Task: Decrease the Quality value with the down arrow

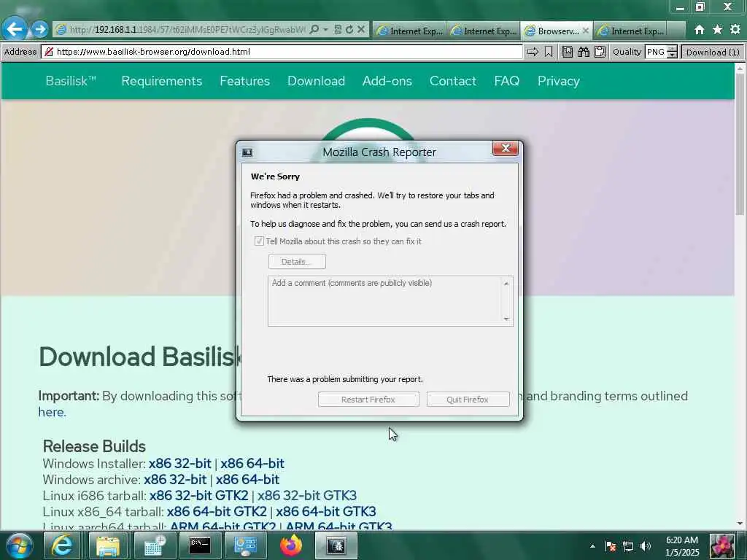Action: coord(672,55)
